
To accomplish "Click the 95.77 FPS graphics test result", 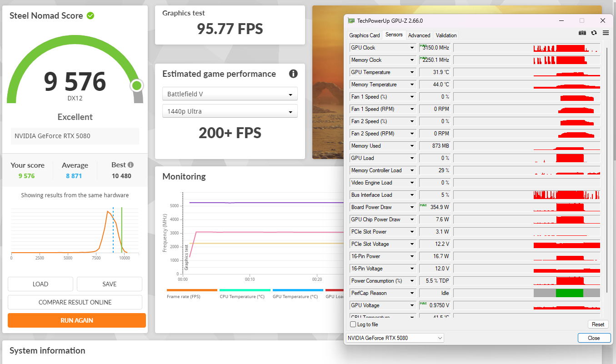I will pyautogui.click(x=230, y=29).
